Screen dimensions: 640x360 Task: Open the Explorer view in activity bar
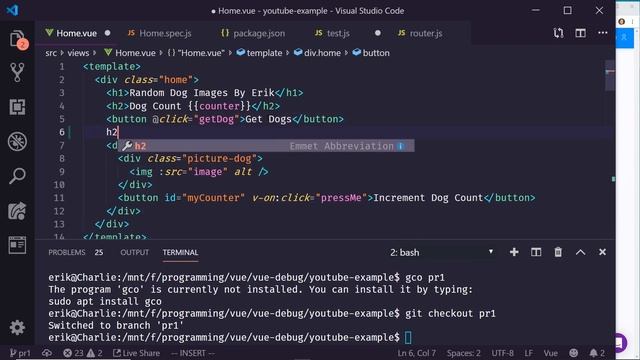click(x=17, y=39)
